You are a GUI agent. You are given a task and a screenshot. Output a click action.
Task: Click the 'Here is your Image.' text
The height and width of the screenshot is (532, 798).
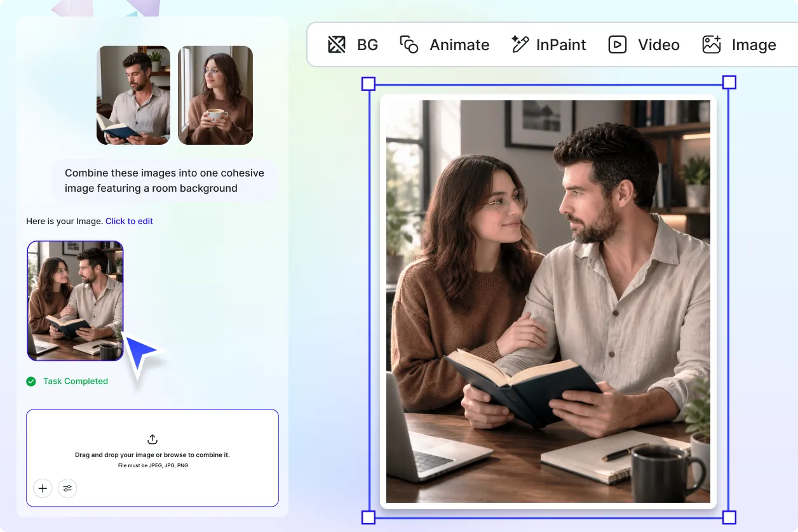(x=64, y=222)
